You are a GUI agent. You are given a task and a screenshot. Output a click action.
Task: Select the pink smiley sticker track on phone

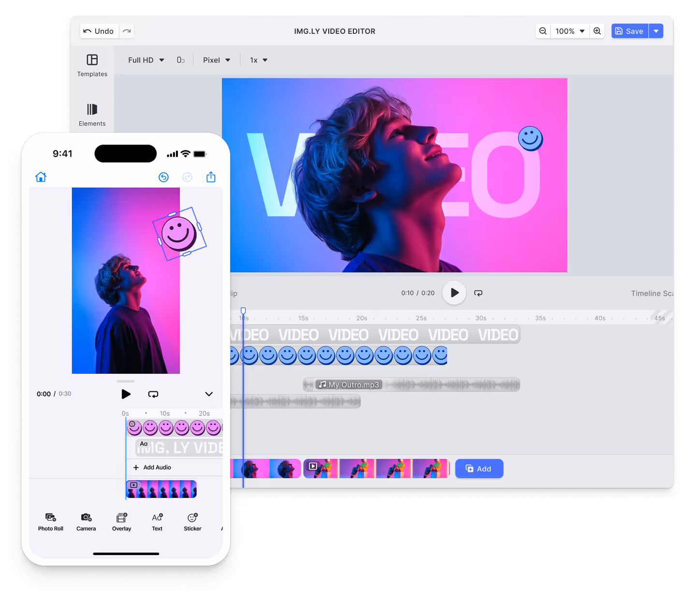pos(175,427)
